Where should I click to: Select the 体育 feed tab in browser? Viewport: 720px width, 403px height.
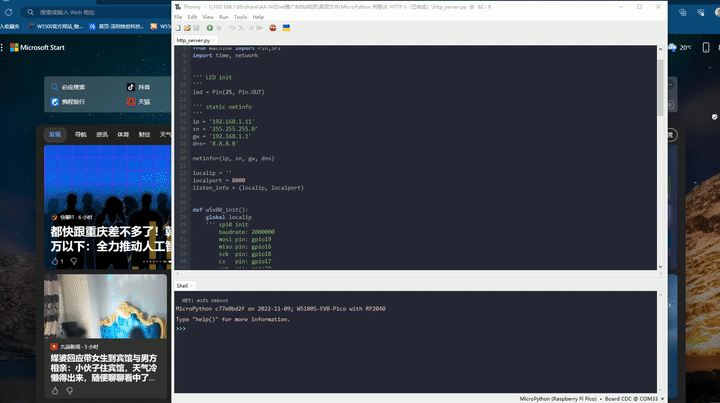pos(123,134)
